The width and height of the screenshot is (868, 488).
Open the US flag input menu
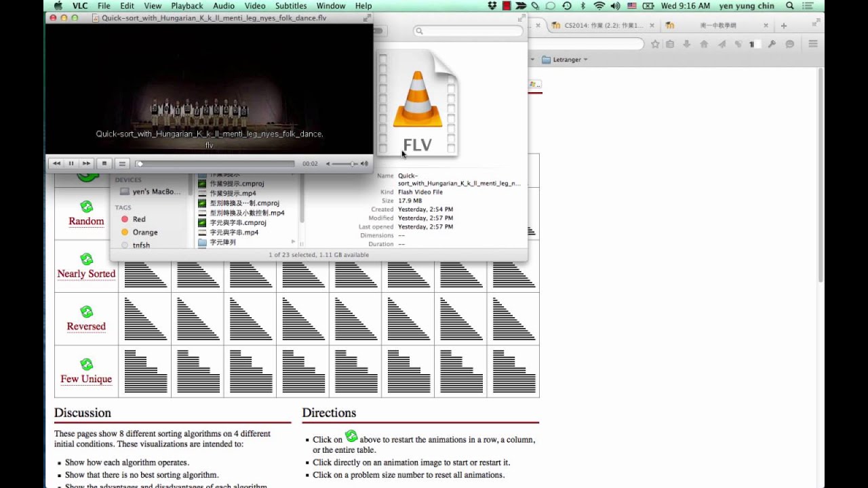632,5
